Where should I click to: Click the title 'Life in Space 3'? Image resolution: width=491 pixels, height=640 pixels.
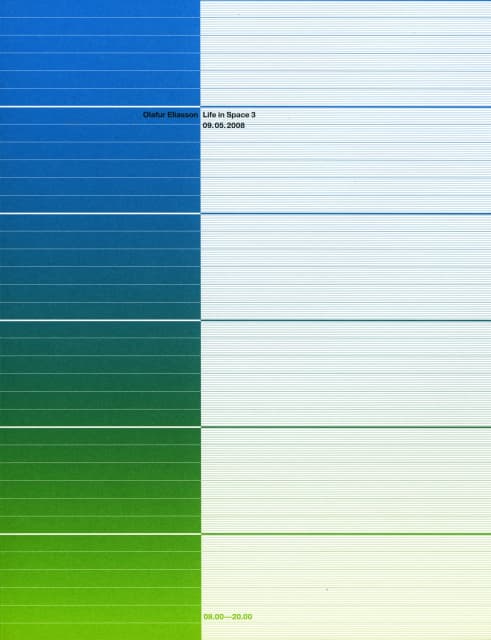click(x=229, y=115)
